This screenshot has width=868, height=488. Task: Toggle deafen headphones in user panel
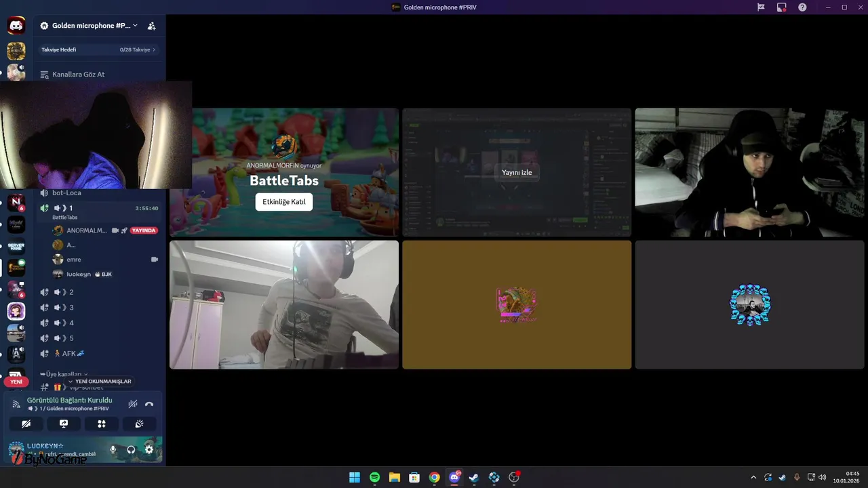point(131,449)
